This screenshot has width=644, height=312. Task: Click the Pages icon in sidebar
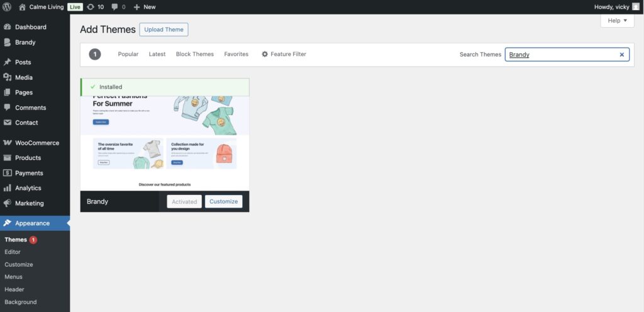(7, 92)
